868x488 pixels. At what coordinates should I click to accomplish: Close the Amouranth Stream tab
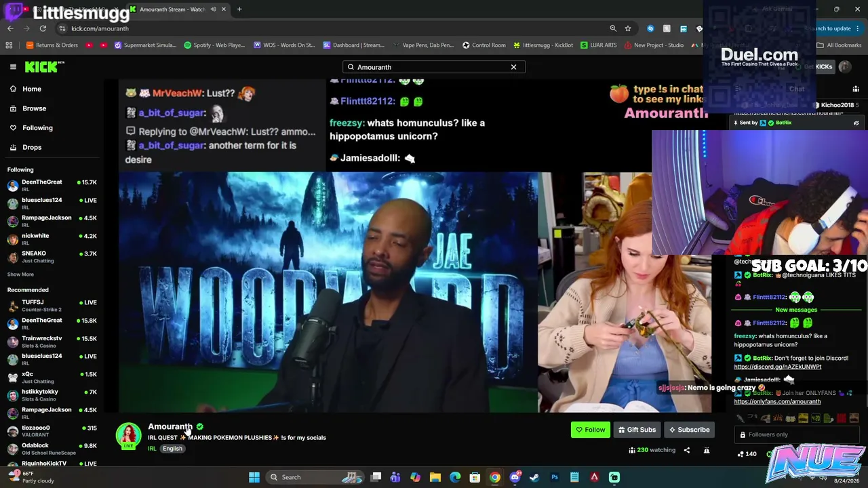223,9
